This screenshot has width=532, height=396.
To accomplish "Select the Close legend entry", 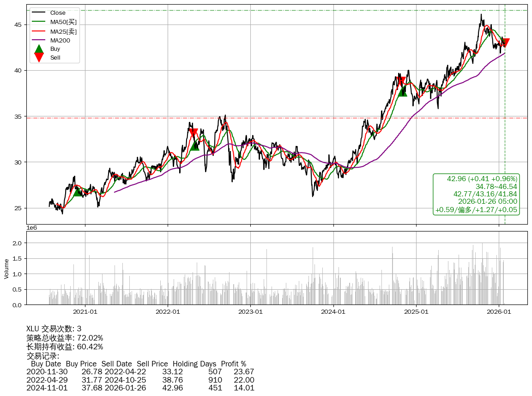I will 58,13.
